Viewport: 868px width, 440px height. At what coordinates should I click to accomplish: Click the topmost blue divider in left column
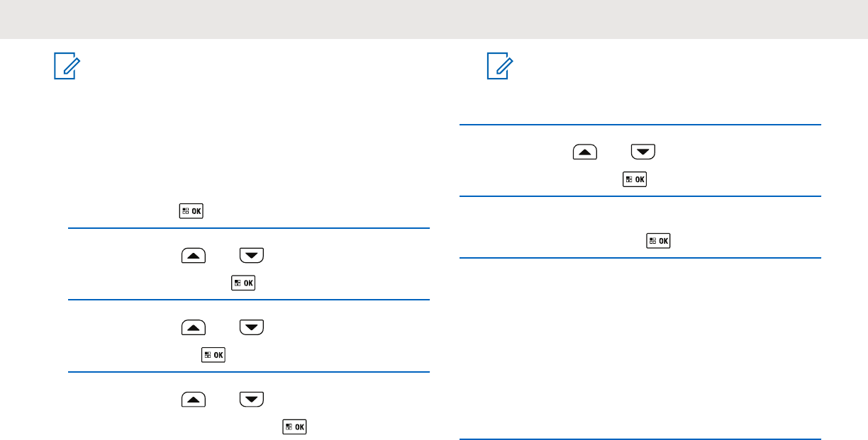249,228
